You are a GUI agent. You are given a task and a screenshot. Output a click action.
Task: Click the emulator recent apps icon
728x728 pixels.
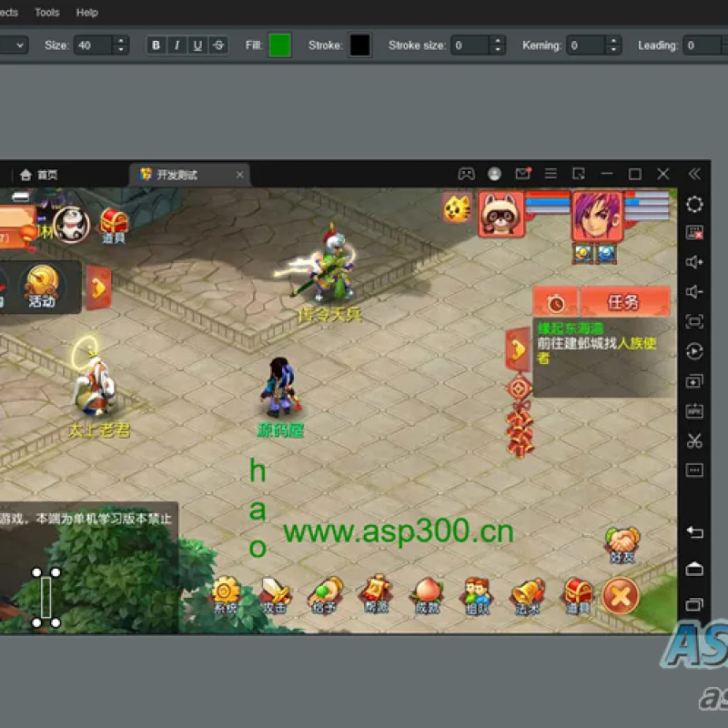(x=694, y=604)
